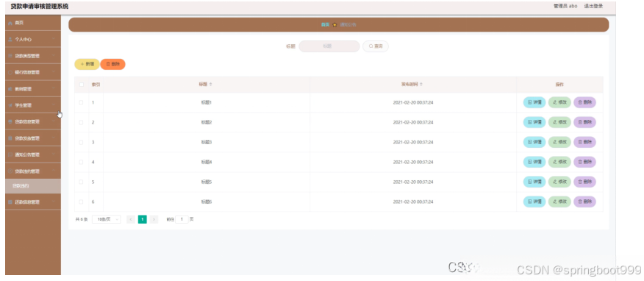Sort the table by the 发布时间 column arrows
The width and height of the screenshot is (644, 281).
pos(421,84)
